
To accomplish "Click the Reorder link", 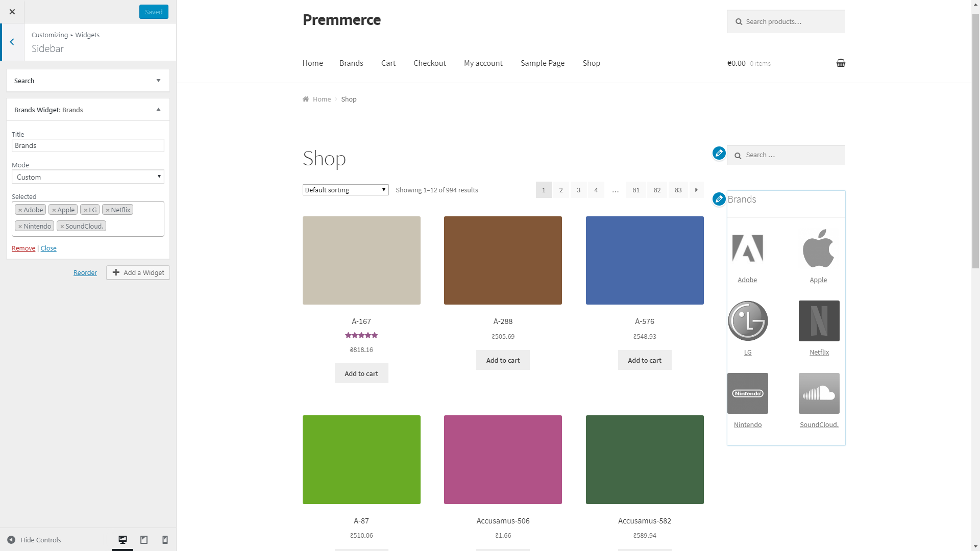I will (x=85, y=272).
